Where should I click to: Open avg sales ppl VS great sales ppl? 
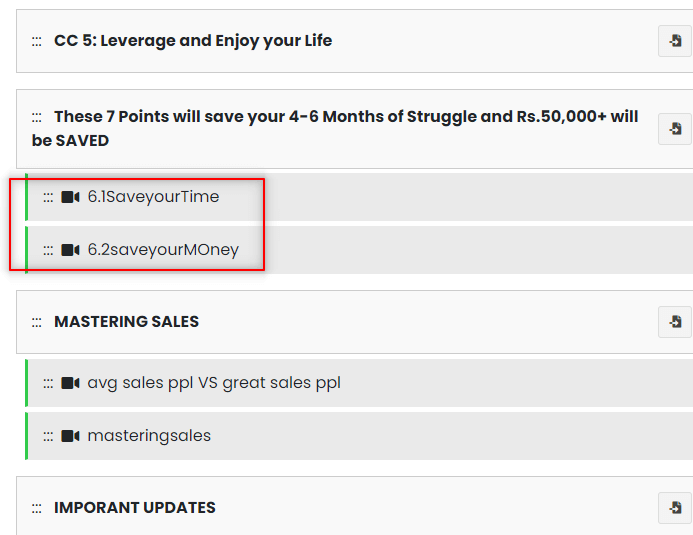[x=214, y=383]
